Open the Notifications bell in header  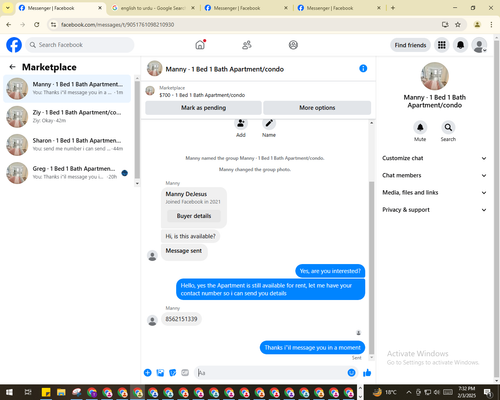(460, 45)
